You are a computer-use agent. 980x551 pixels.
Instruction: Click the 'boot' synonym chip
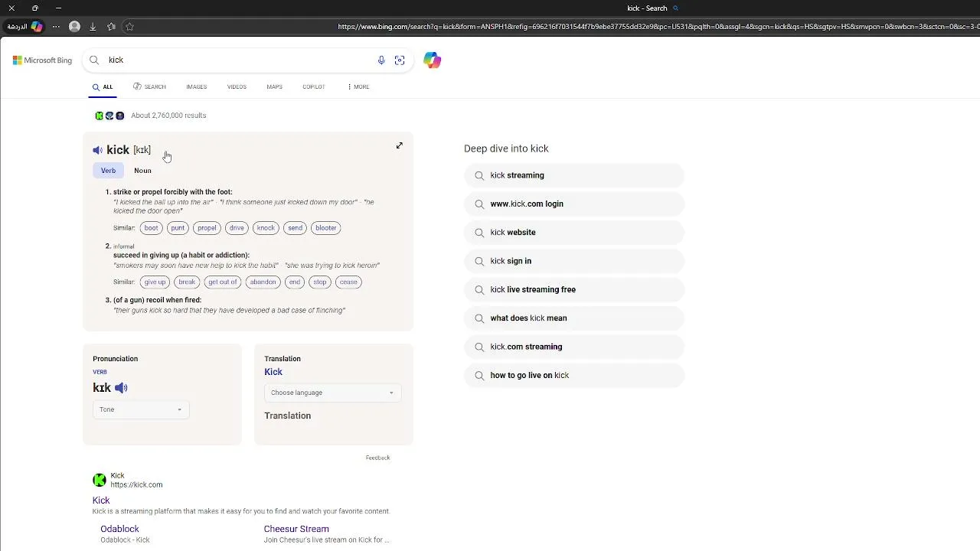click(151, 228)
